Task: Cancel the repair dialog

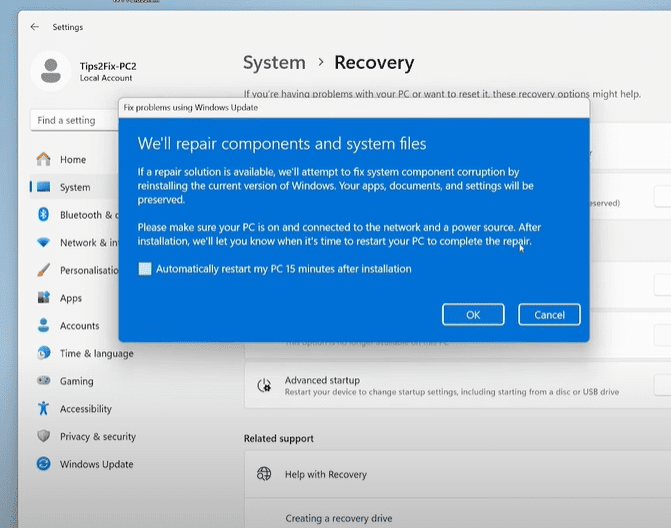Action: [x=549, y=314]
